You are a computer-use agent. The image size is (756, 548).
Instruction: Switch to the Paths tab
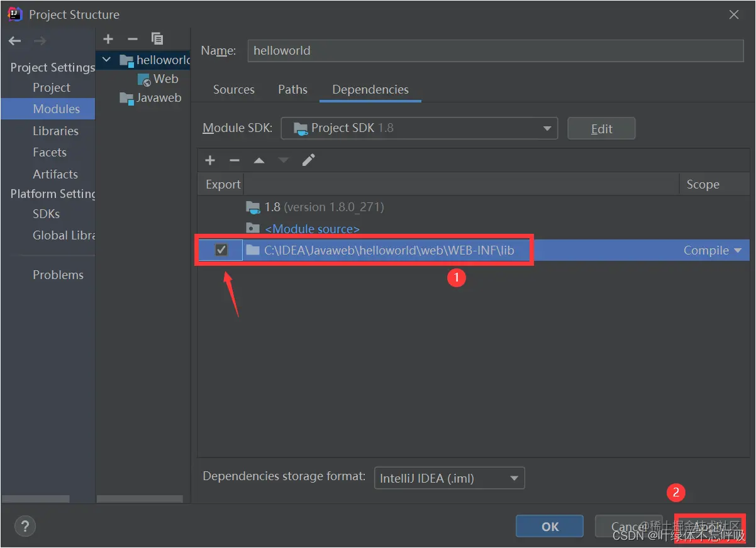coord(293,89)
